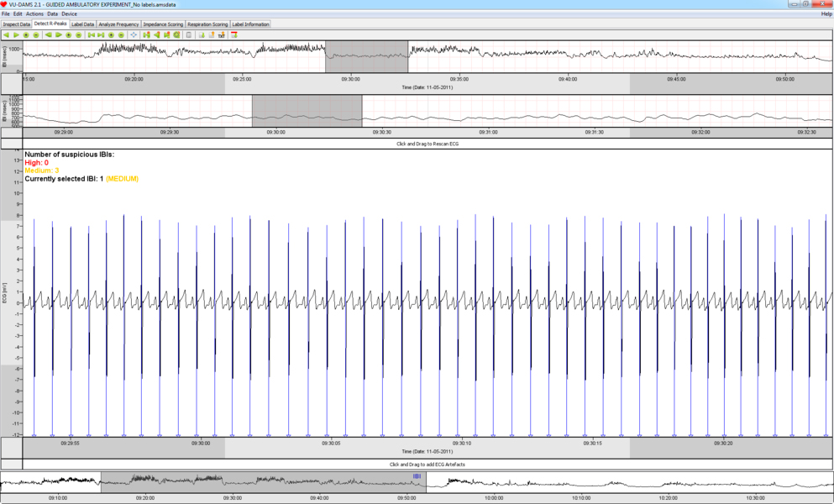Jump to end with skip-to-last arrow icon
Screen dimensions: 834x504
pyautogui.click(x=101, y=35)
